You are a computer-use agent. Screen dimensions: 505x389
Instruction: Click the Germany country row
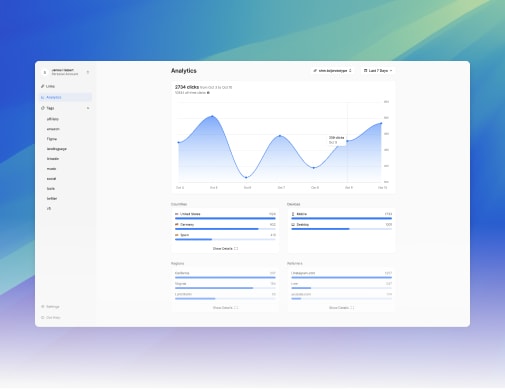point(225,226)
